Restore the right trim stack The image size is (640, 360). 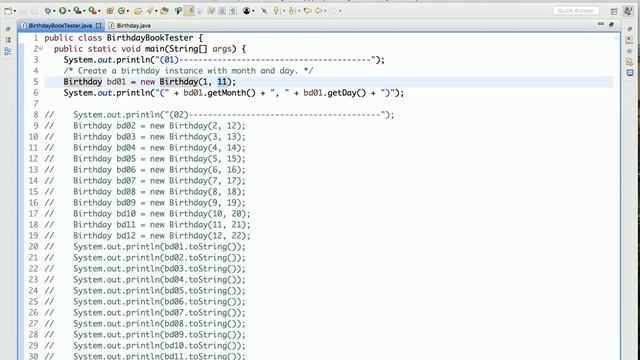pyautogui.click(x=630, y=29)
